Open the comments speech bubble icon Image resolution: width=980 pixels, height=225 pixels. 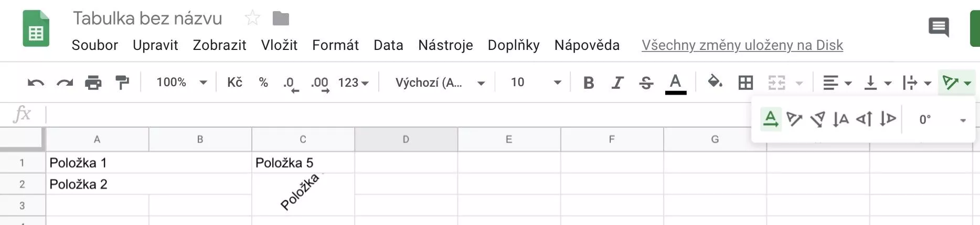939,27
